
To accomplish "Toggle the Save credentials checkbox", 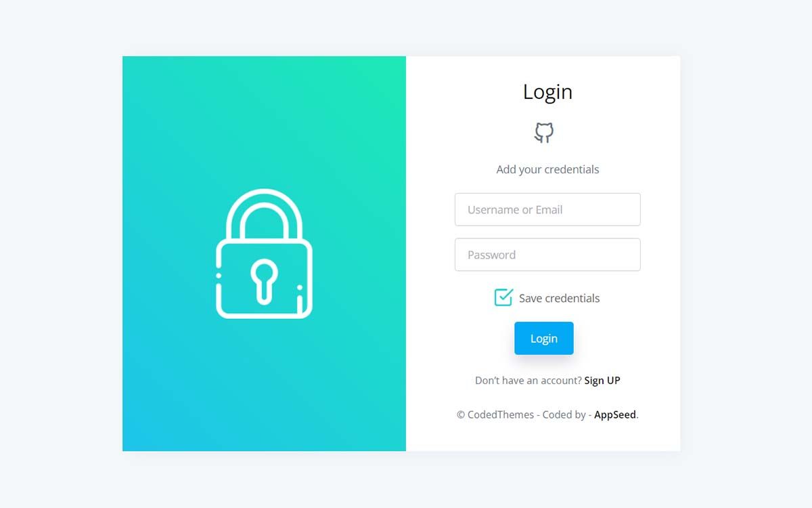I will point(503,297).
